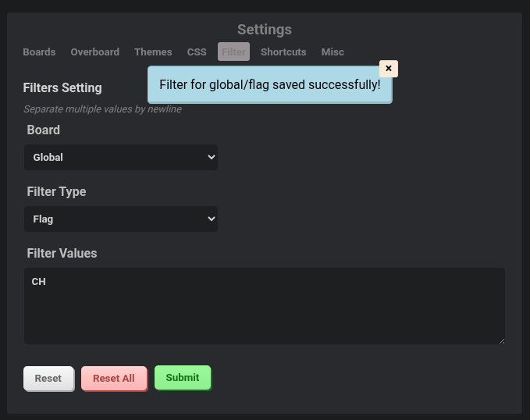Click the Settings heading
The width and height of the screenshot is (530, 420).
[x=265, y=30]
